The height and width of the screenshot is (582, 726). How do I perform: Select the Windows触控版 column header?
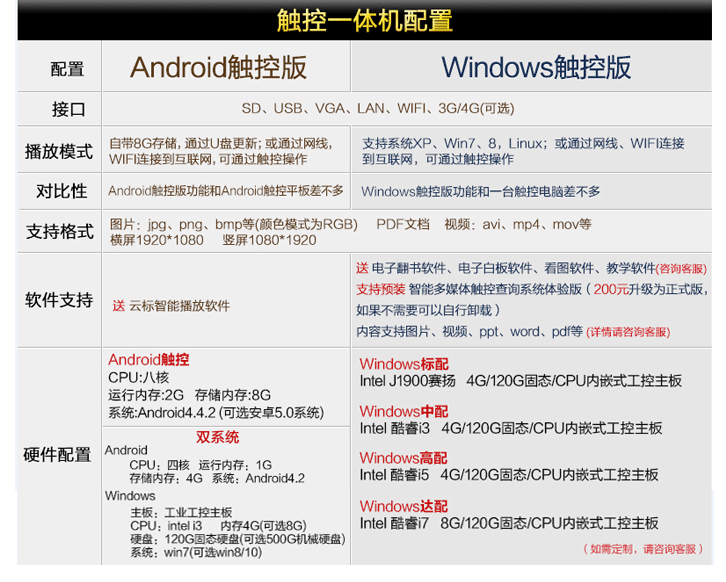click(536, 68)
